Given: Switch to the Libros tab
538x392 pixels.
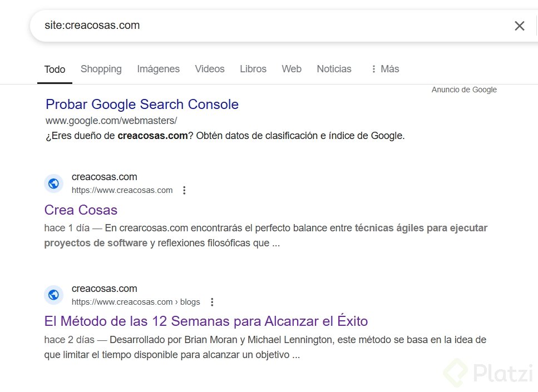Looking at the screenshot, I should (x=253, y=69).
